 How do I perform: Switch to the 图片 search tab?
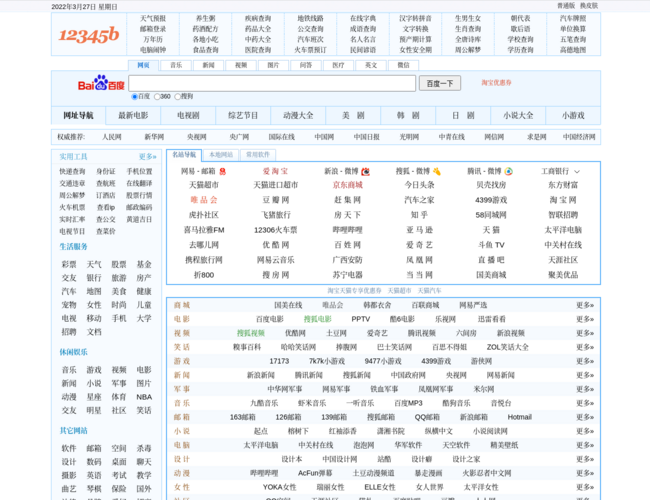coord(273,66)
